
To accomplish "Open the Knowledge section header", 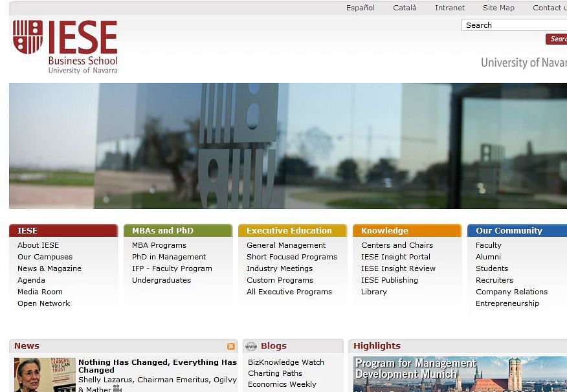I will pos(407,230).
